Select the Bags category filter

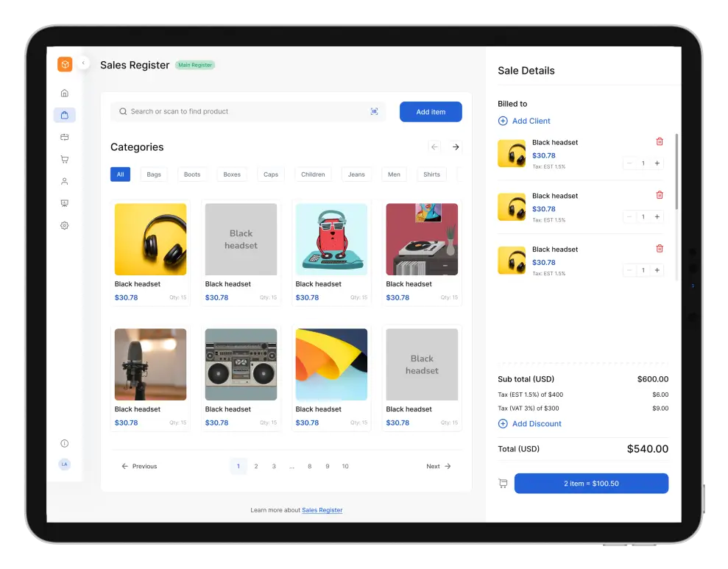[x=154, y=174]
